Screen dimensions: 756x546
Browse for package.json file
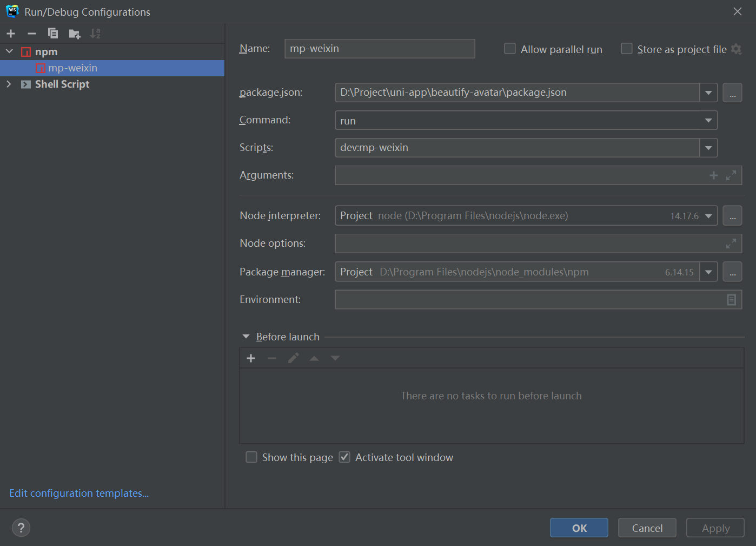point(732,93)
